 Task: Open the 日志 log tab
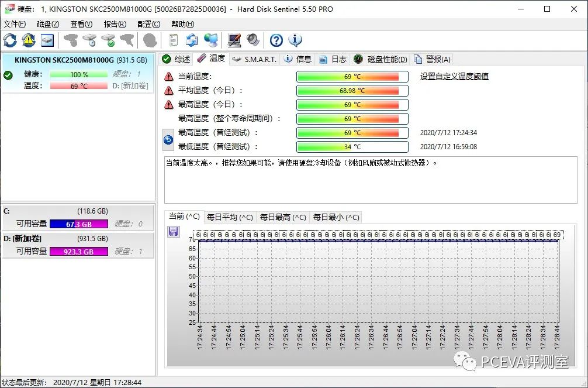pos(333,59)
